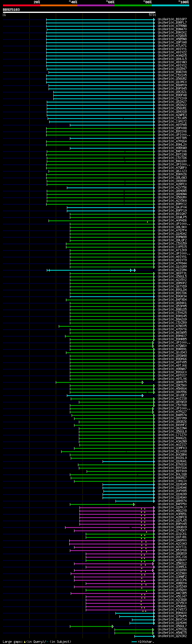Open hit UniRef100_A7PRN8
Viewport: 192px width, 644px height.
172,26
